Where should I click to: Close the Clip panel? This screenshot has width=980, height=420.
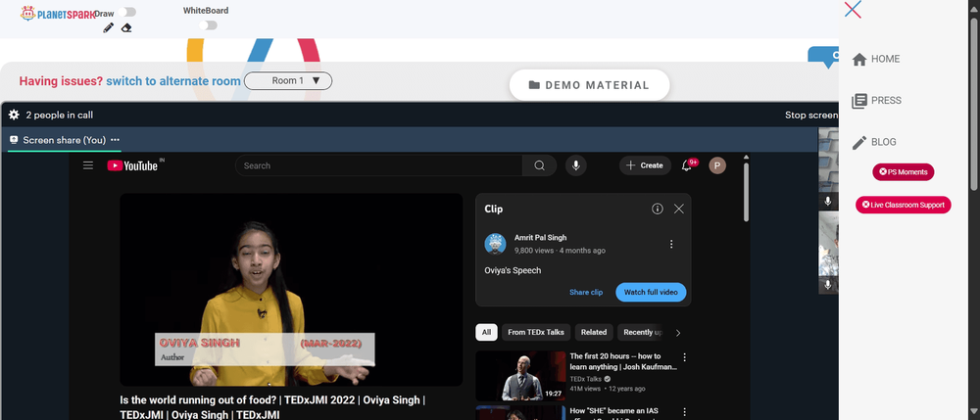tap(679, 210)
